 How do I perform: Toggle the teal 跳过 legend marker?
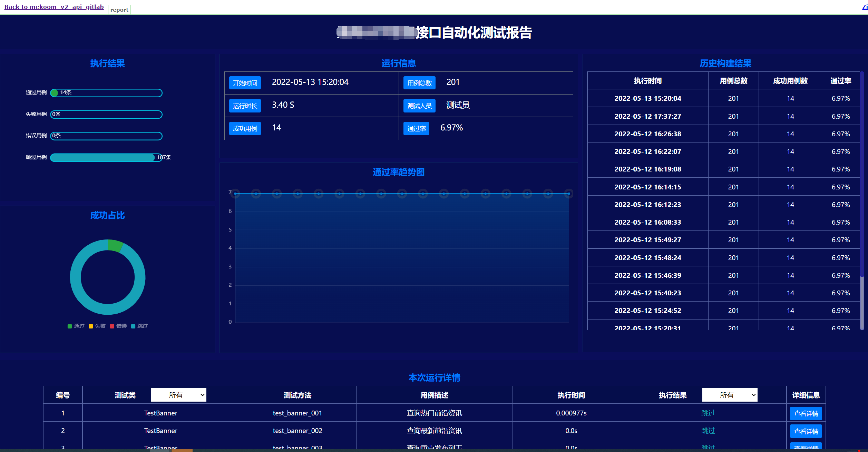[x=133, y=326]
